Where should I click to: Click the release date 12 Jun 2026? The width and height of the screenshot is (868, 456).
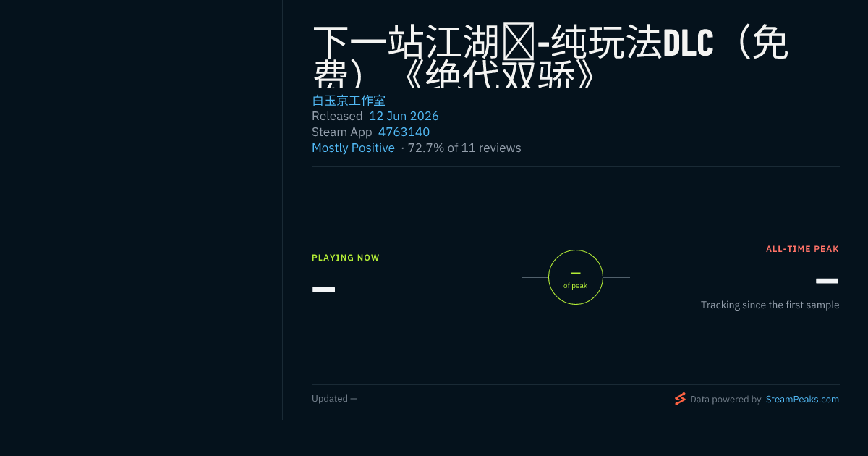point(404,116)
